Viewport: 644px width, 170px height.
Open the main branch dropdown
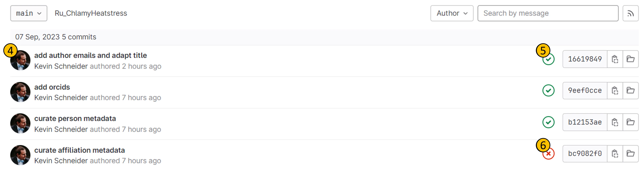(29, 13)
